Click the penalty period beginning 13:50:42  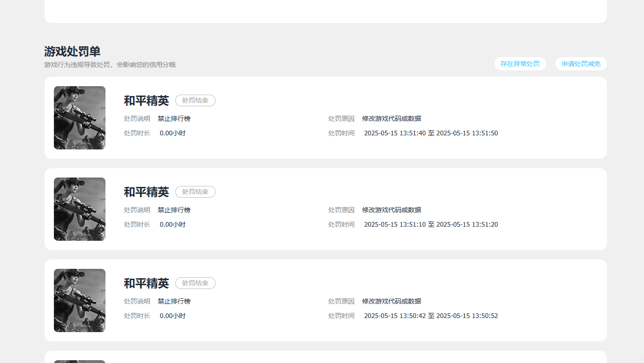(431, 316)
